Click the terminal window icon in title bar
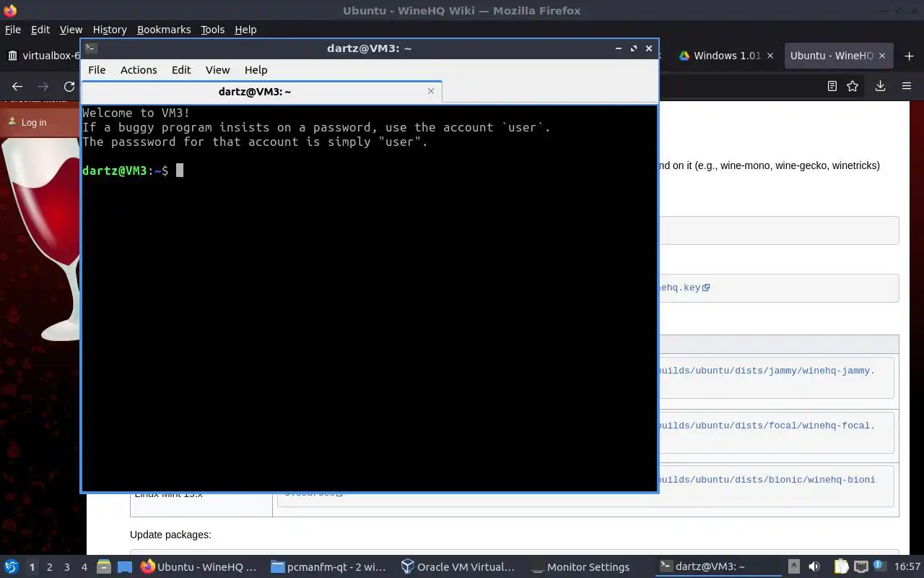 coord(90,48)
